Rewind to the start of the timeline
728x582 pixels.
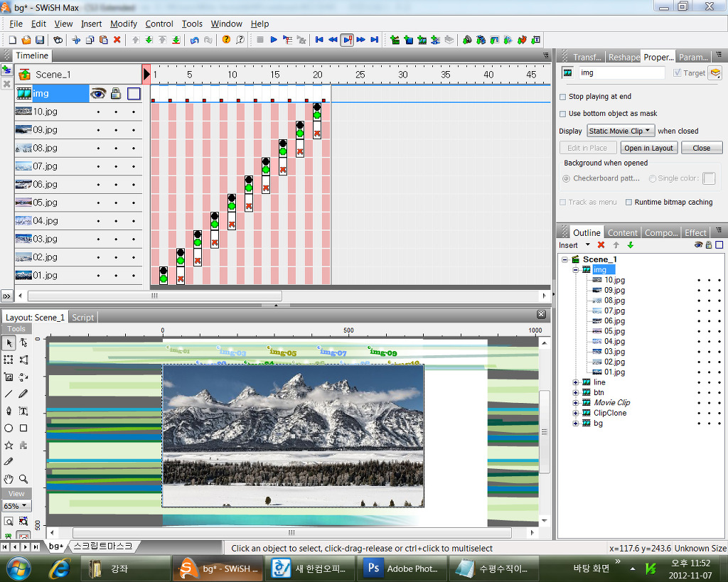[x=319, y=40]
